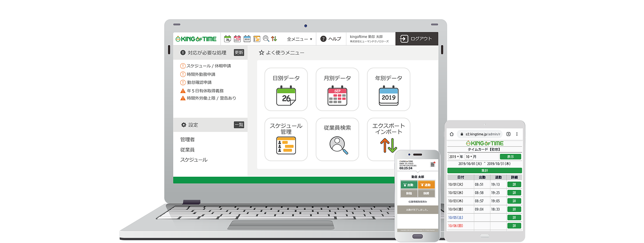The image size is (644, 243).
Task: Open employee search magnifier icon in toolbar
Action: [266, 39]
